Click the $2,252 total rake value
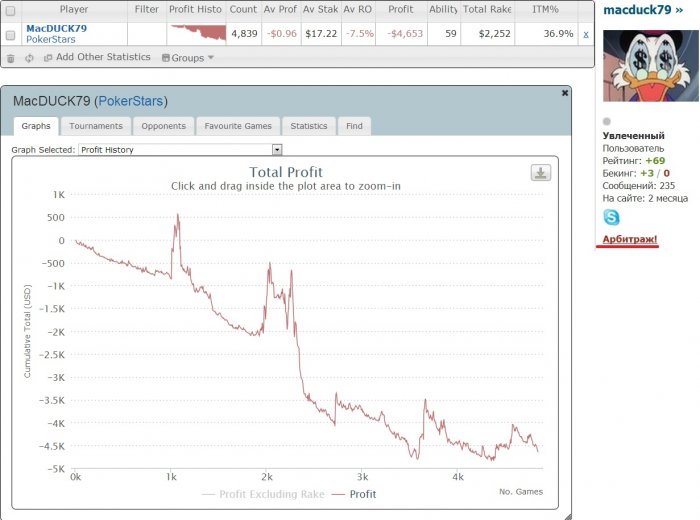The image size is (700, 520). (x=494, y=33)
